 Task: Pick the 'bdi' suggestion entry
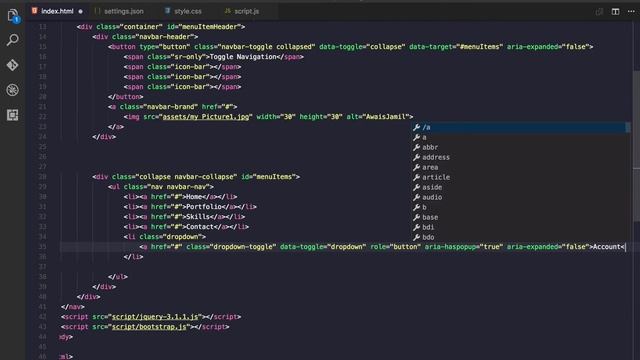tap(520, 227)
